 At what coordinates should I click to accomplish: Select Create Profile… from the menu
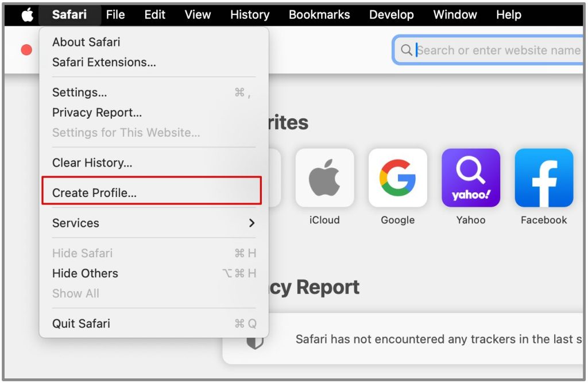(95, 193)
